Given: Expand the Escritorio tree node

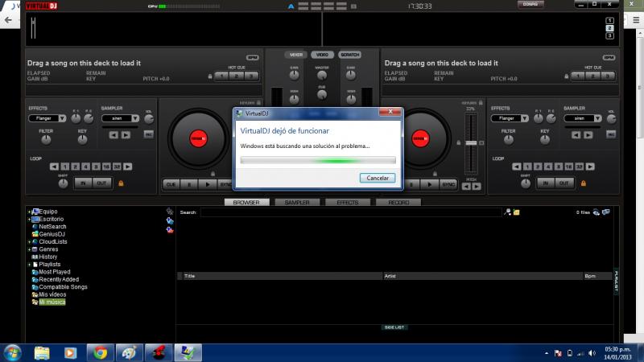Looking at the screenshot, I should pos(29,219).
